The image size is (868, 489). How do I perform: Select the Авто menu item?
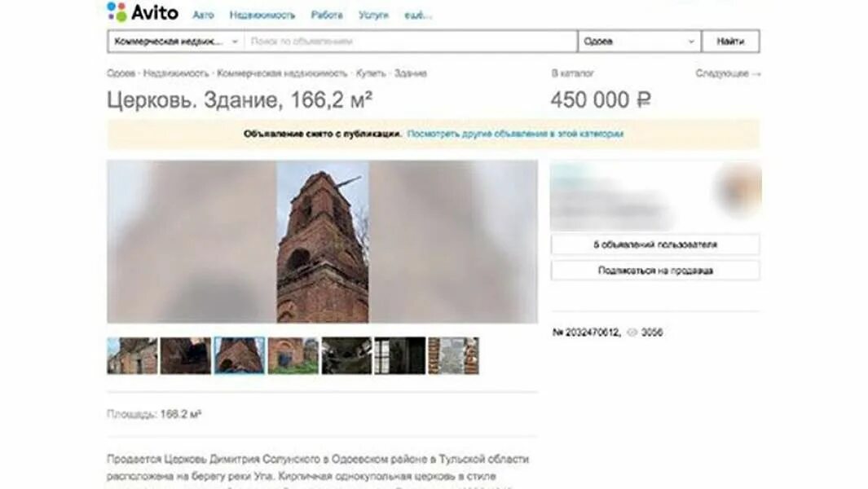(x=203, y=15)
